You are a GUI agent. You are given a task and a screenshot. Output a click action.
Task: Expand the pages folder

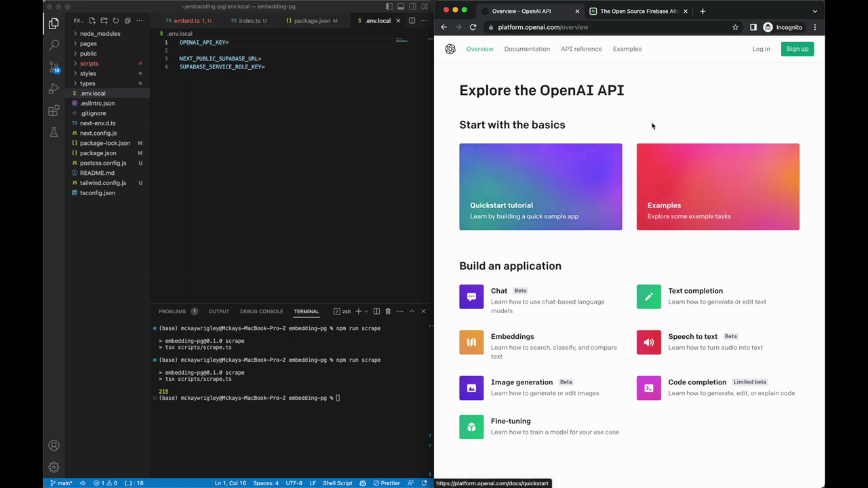pos(88,43)
